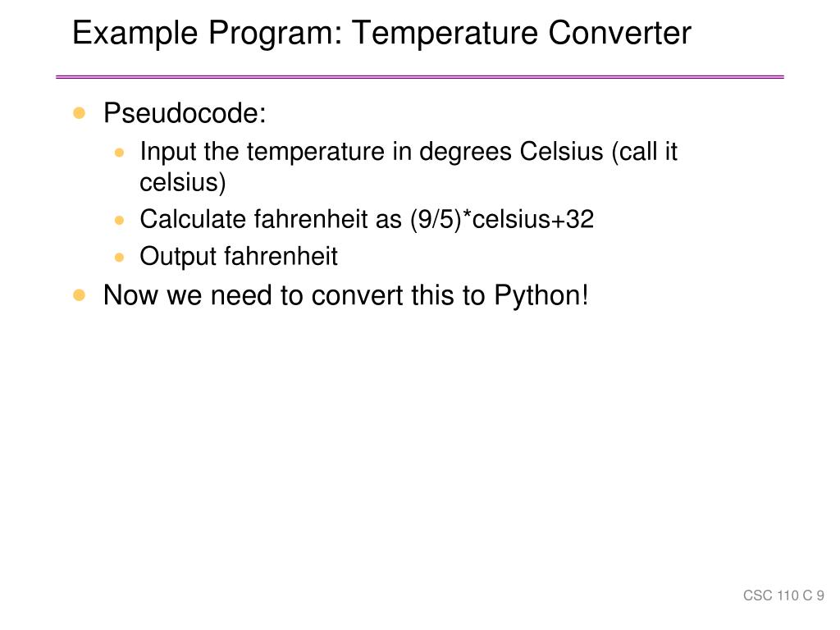Click the word Python! at sentence end

click(x=541, y=295)
